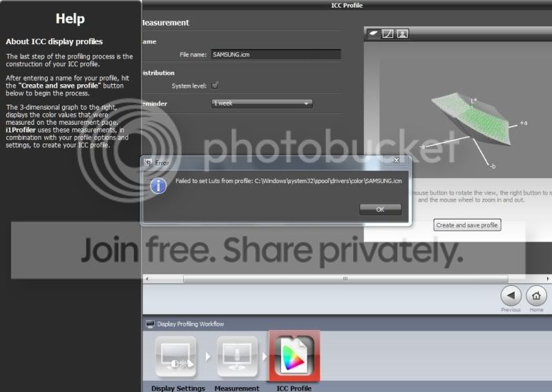Screen dimensions: 552x392
Task: Click the horizontal scrollbar thumb
Action: pyautogui.click(x=345, y=279)
